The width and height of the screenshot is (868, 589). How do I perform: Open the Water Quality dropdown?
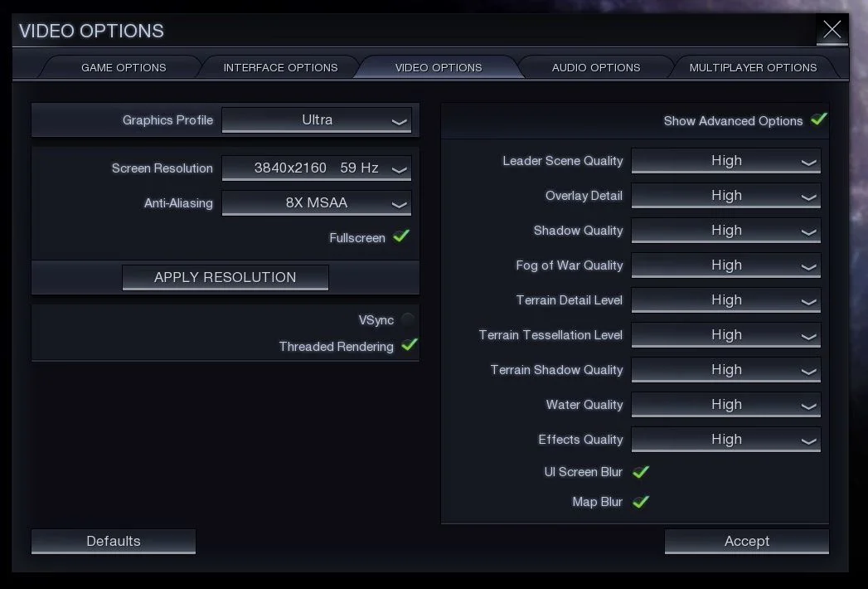point(725,405)
